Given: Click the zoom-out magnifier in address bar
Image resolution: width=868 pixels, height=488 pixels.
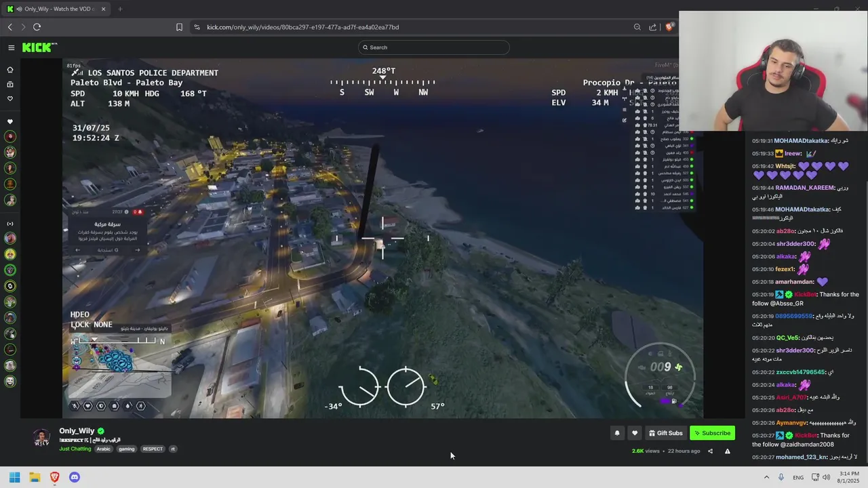Looking at the screenshot, I should coord(637,27).
